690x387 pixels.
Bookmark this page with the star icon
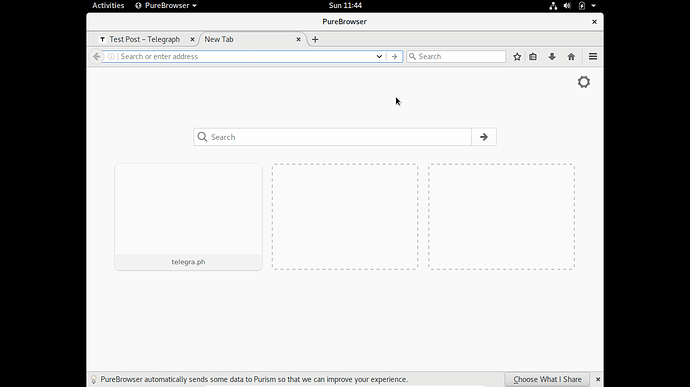pyautogui.click(x=517, y=56)
